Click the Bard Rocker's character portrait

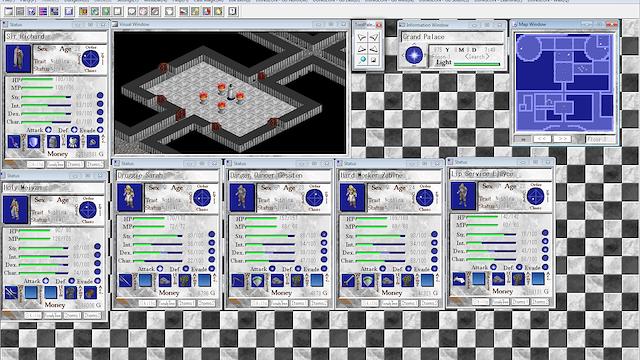tap(353, 198)
